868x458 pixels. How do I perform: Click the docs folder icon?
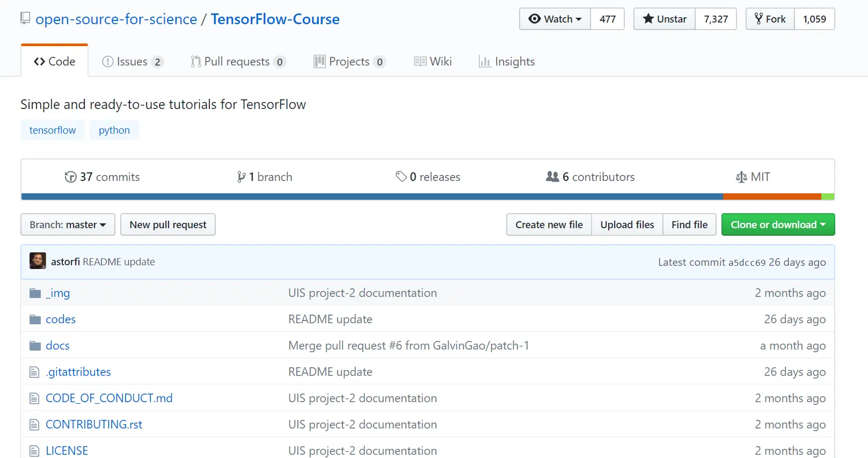(x=35, y=346)
